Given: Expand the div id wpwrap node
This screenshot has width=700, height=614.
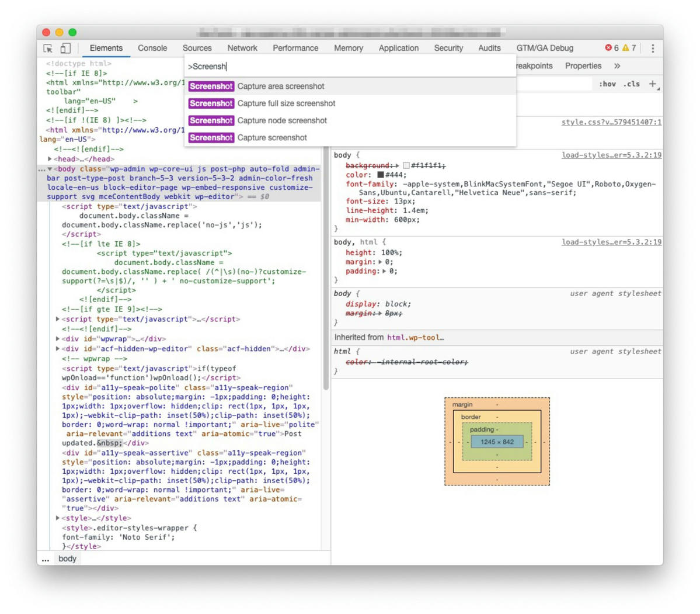Looking at the screenshot, I should coord(58,339).
